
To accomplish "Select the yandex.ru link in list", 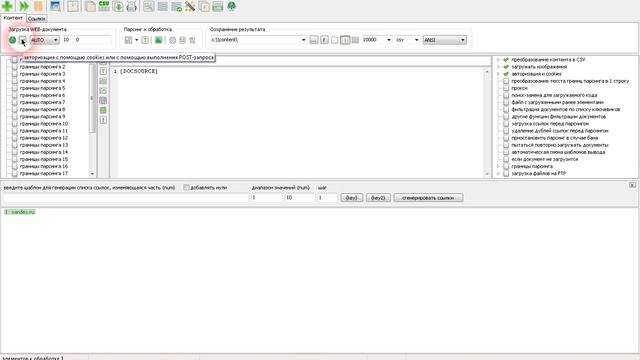I will coord(20,212).
